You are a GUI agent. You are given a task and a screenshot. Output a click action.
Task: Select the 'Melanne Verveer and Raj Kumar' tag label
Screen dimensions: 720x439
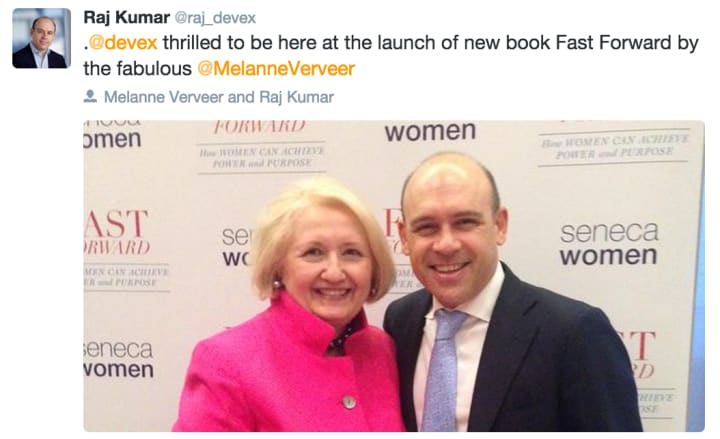pos(219,97)
